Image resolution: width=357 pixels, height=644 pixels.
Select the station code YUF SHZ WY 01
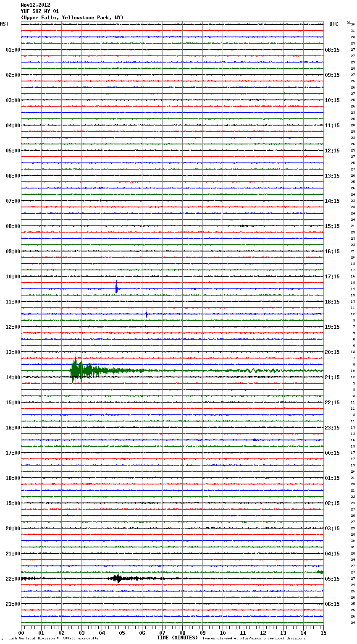pos(40,11)
